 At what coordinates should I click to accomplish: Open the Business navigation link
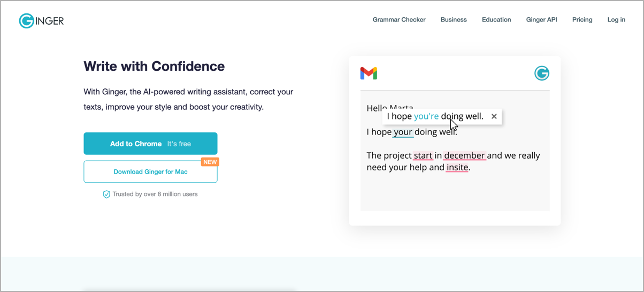click(454, 20)
